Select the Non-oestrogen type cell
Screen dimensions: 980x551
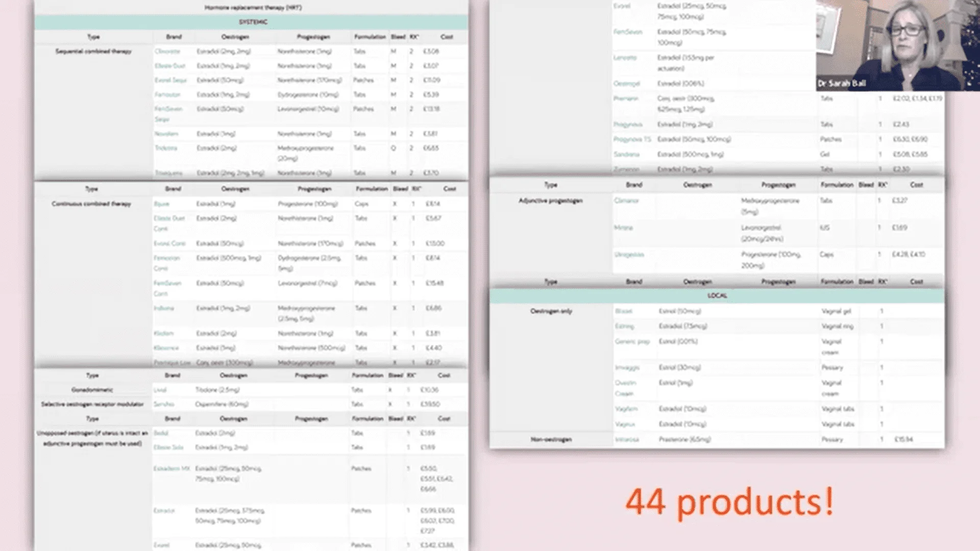click(551, 439)
